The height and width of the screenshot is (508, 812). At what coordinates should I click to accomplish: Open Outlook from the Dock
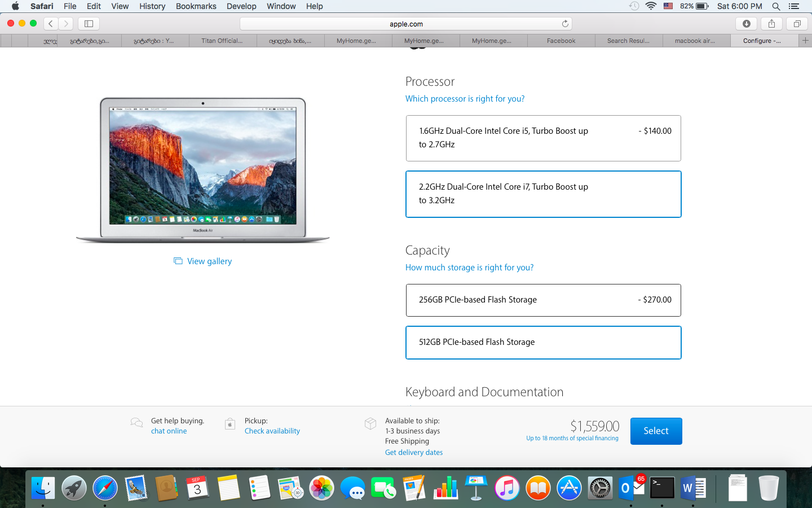(x=631, y=488)
